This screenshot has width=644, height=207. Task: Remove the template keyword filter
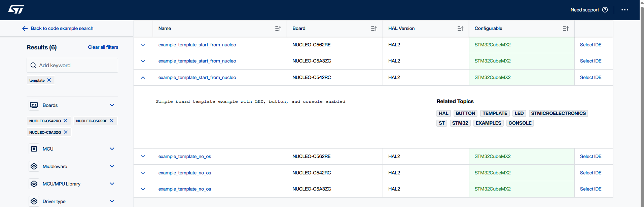point(49,80)
